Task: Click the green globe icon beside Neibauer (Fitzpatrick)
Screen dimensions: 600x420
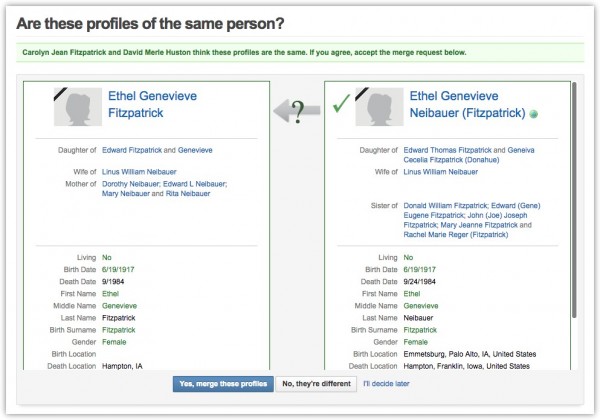Action: tap(533, 114)
